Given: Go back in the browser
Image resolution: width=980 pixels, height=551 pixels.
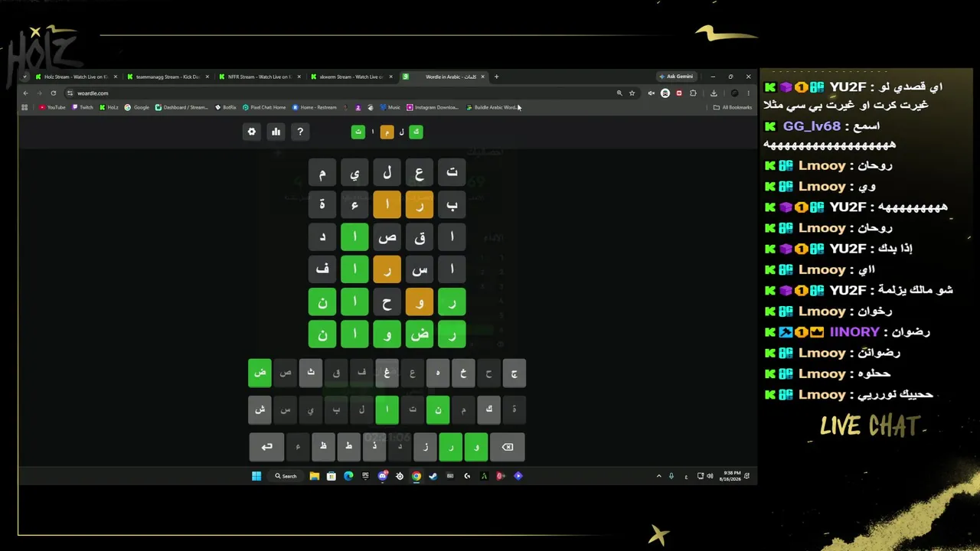Looking at the screenshot, I should [x=25, y=93].
